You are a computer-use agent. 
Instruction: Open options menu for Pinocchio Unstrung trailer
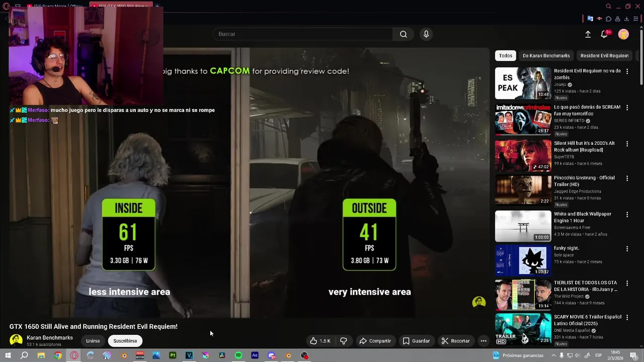pos(627,178)
